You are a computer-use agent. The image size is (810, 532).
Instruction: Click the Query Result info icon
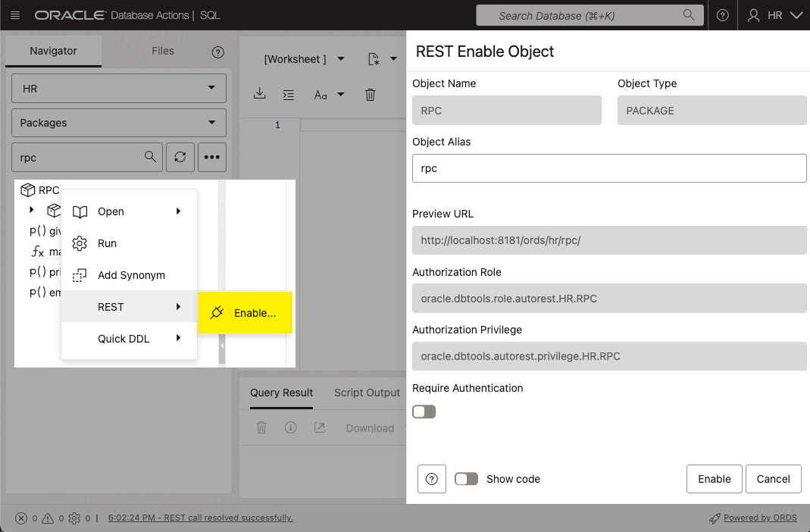tap(291, 427)
